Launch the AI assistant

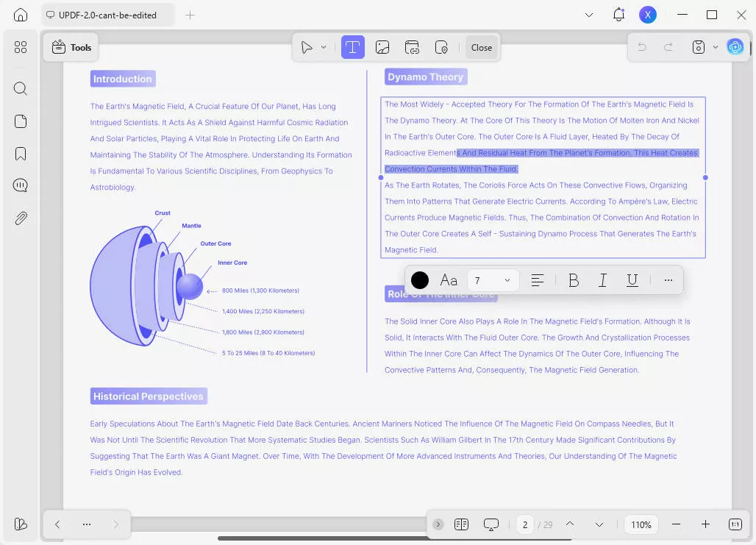coord(735,46)
